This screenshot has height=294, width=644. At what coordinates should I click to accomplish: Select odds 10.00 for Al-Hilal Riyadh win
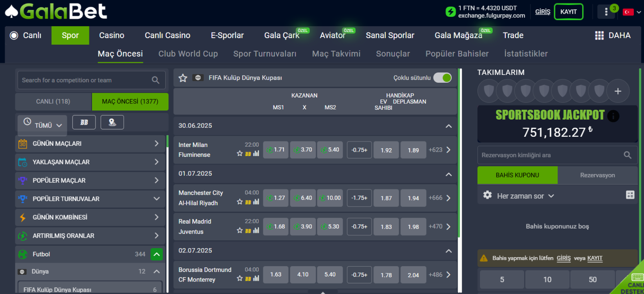point(330,198)
